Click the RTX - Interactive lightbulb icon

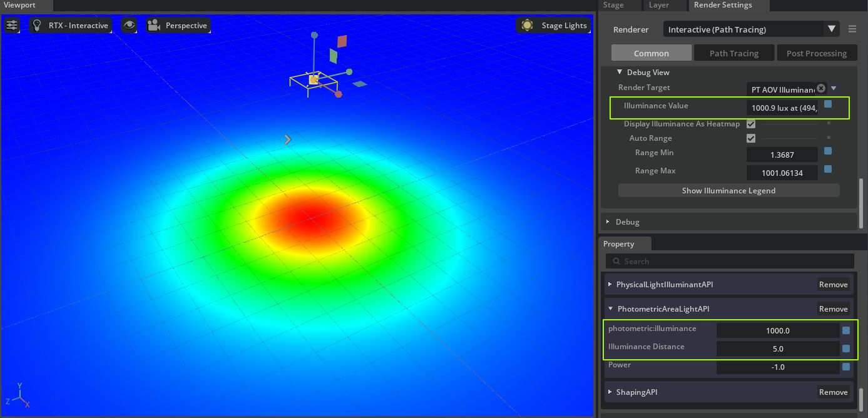tap(38, 26)
